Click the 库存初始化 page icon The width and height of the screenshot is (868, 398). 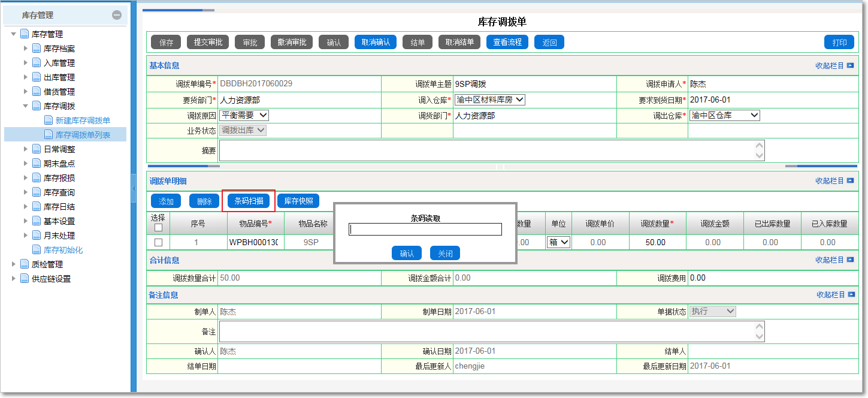(37, 250)
